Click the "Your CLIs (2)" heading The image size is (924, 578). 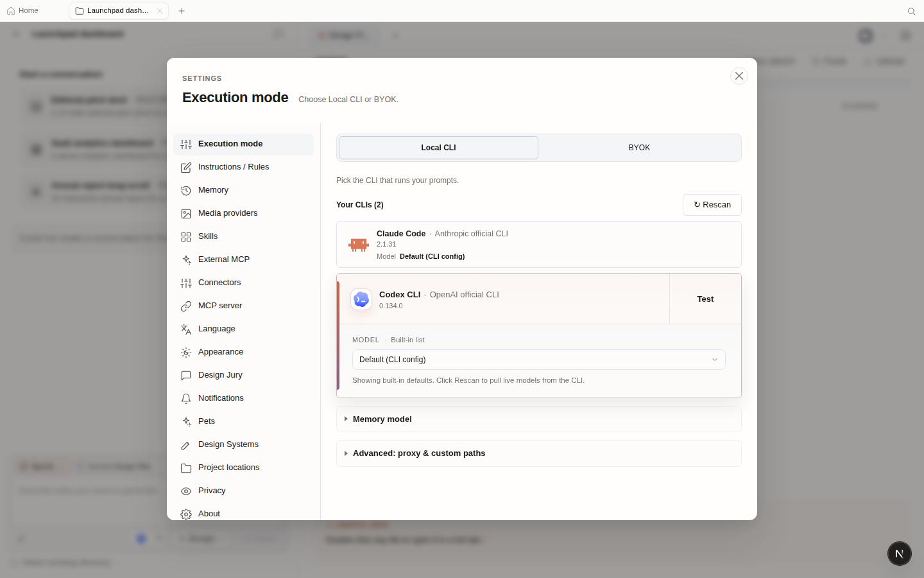tap(360, 205)
